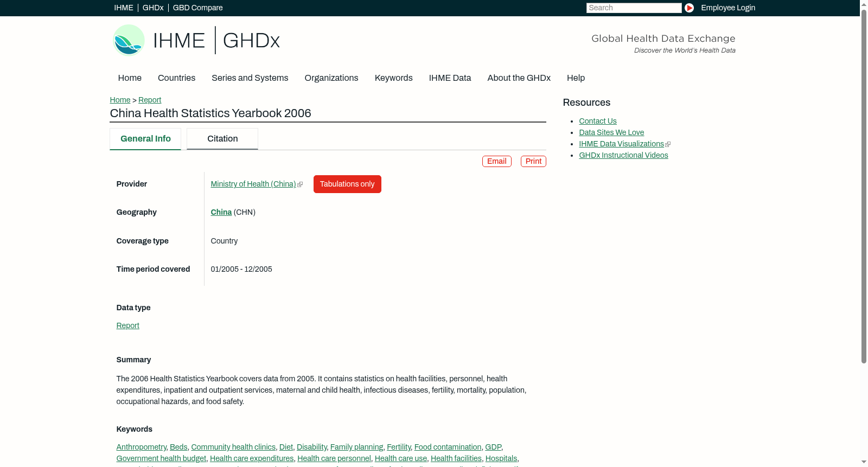The image size is (868, 467).
Task: Open the Report data type link
Action: pyautogui.click(x=128, y=325)
